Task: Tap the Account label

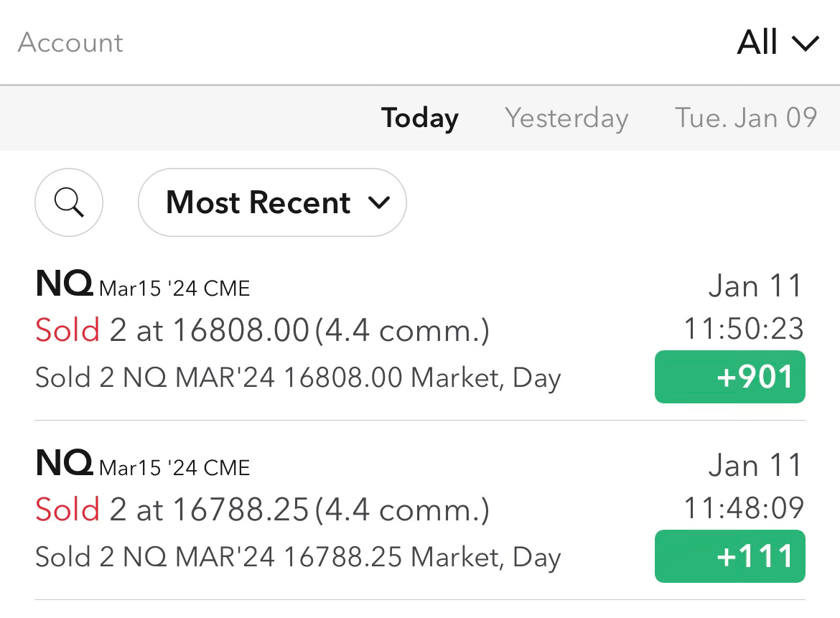Action: (70, 43)
